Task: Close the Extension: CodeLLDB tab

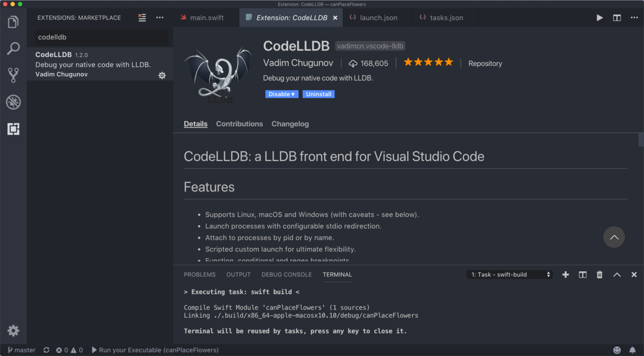Action: 335,18
